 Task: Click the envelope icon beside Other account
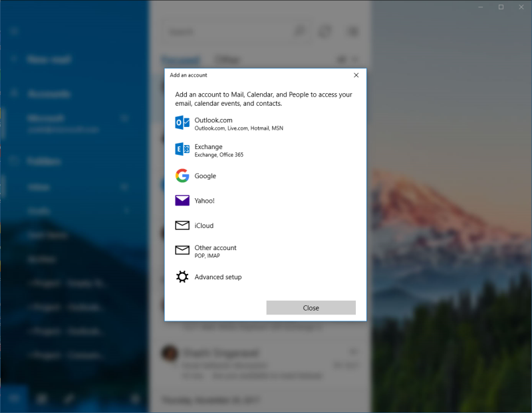tap(182, 250)
